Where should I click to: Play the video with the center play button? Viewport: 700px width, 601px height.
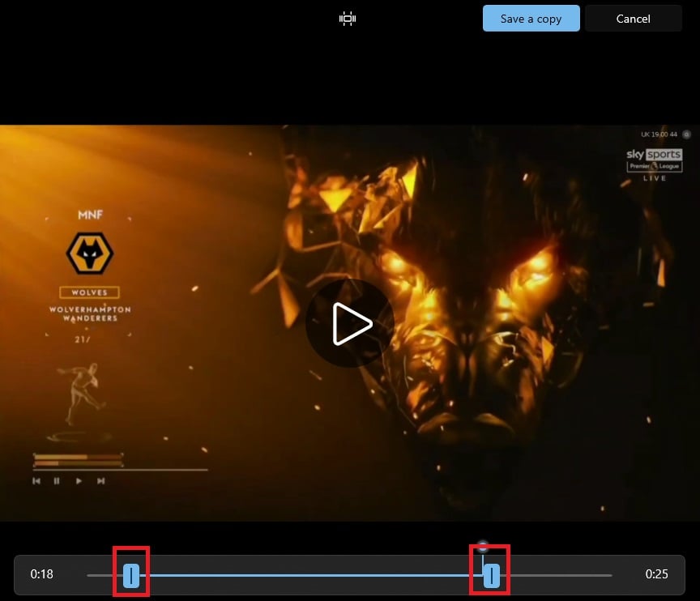point(350,323)
